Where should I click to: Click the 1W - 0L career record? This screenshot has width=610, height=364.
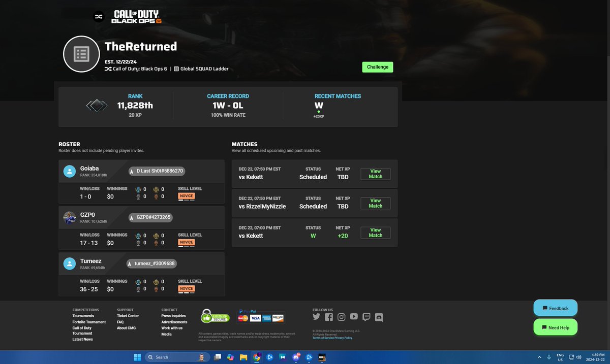[228, 106]
